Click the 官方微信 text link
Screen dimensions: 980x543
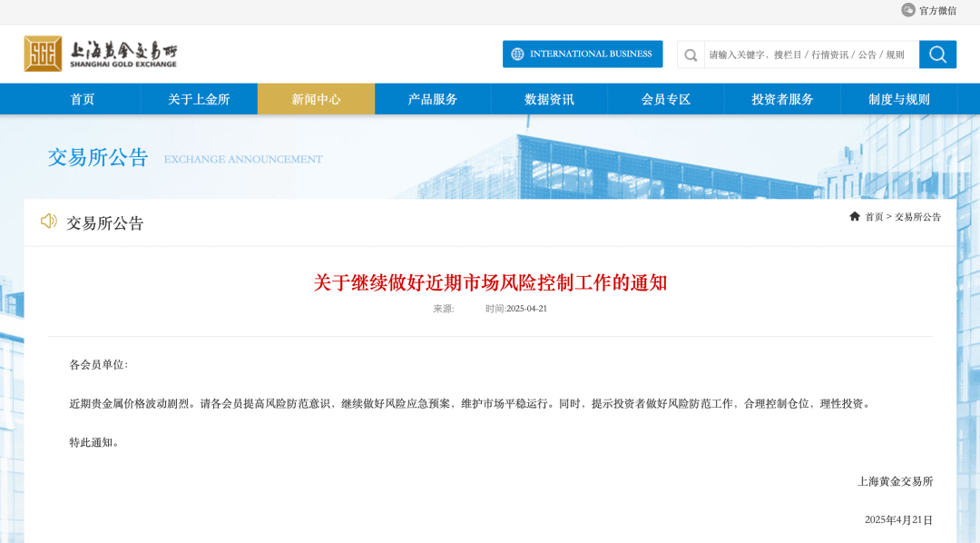[x=937, y=11]
